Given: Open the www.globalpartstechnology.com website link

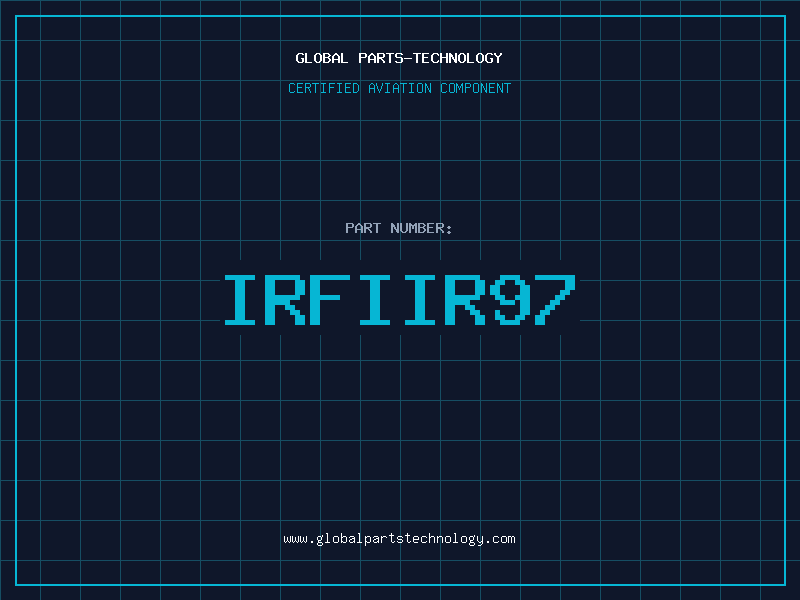Looking at the screenshot, I should click(399, 539).
